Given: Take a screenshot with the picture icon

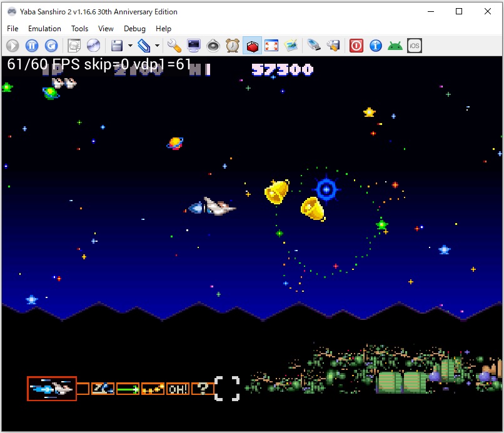Looking at the screenshot, I should tap(291, 46).
